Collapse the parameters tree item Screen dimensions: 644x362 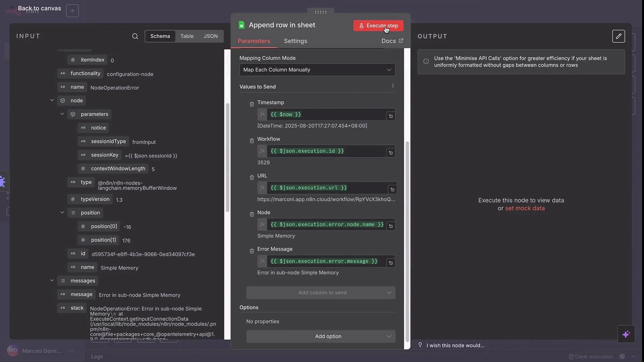(x=62, y=114)
